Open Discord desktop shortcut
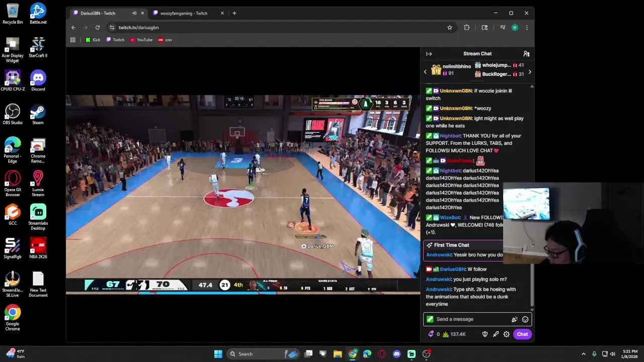Viewport: 644px width, 362px height. pyautogui.click(x=38, y=81)
